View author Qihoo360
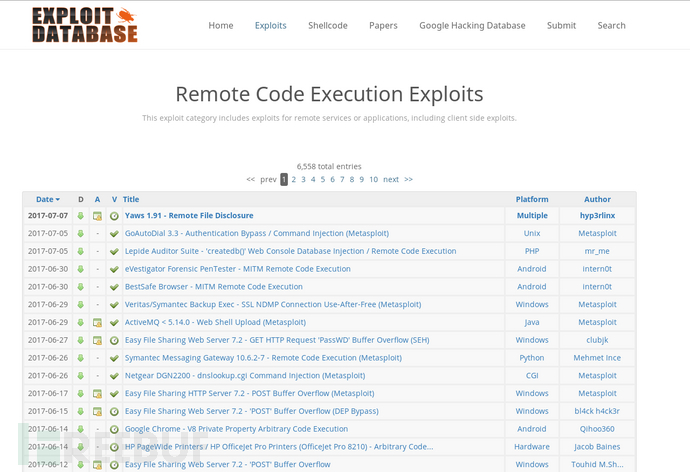 [x=597, y=429]
